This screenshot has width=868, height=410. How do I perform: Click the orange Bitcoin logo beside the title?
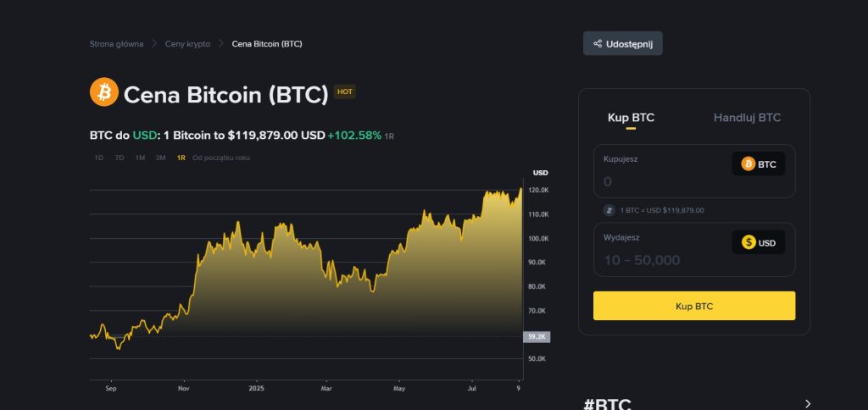104,91
